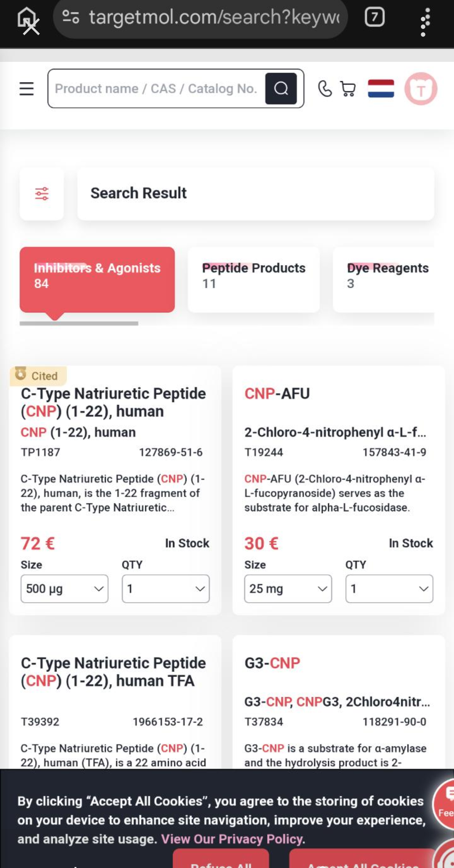This screenshot has height=868, width=454.
Task: Open the CNP-AFU product link
Action: [277, 393]
